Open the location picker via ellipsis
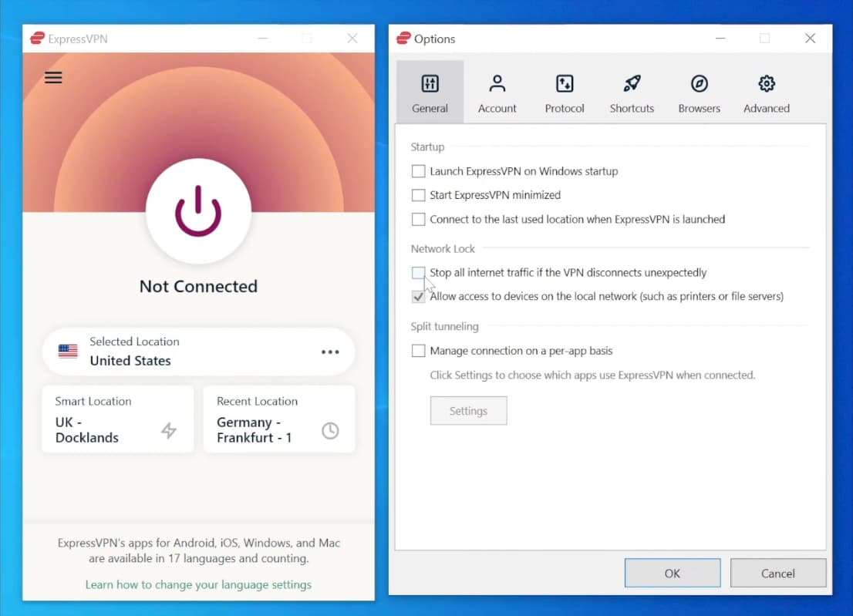The image size is (853, 616). coord(331,352)
